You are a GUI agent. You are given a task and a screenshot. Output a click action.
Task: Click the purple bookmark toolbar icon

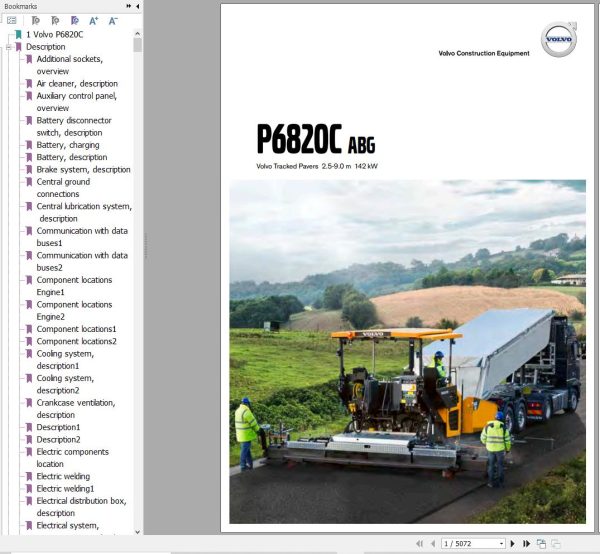75,21
